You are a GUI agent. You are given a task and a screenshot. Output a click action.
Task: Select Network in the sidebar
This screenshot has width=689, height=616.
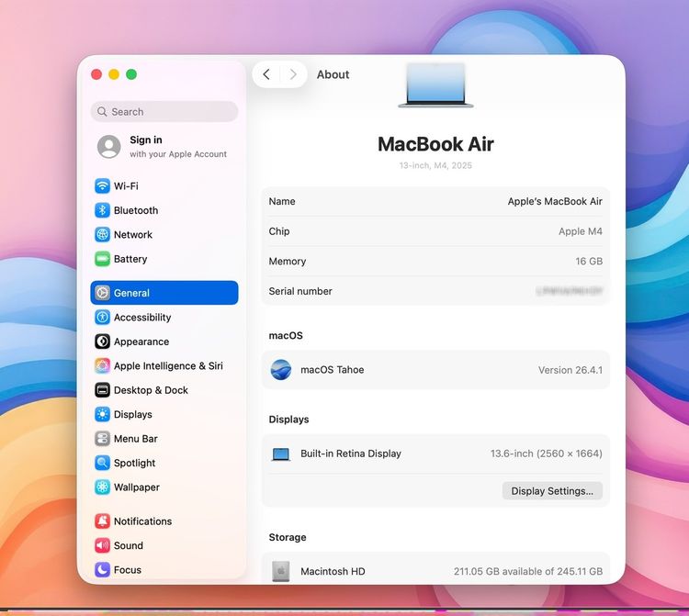(164, 234)
